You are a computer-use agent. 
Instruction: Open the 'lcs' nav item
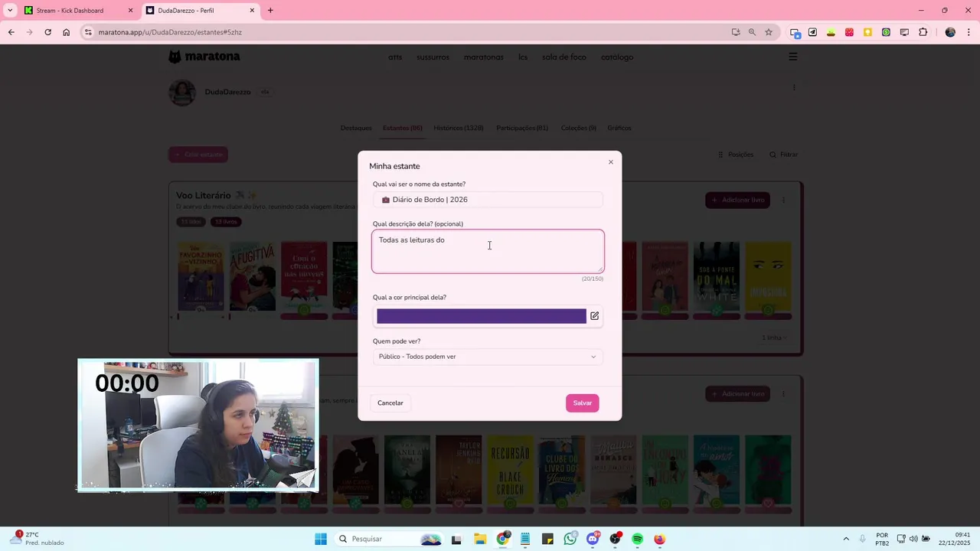point(523,57)
